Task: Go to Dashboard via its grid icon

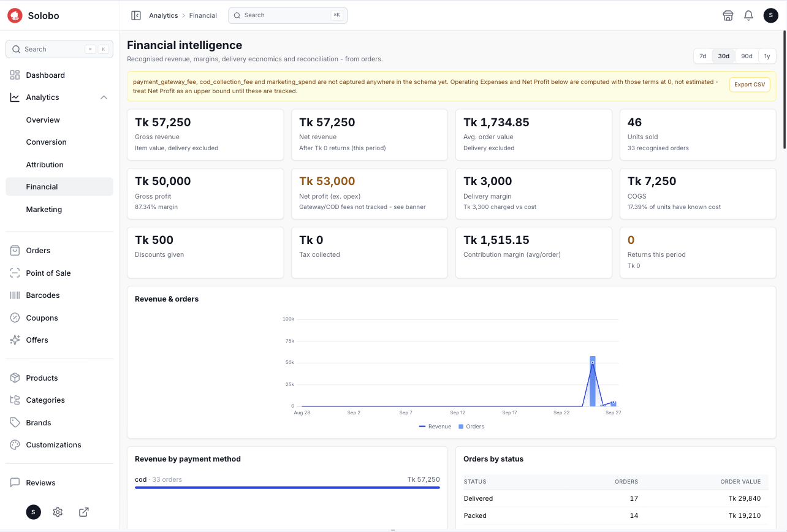Action: tap(15, 75)
